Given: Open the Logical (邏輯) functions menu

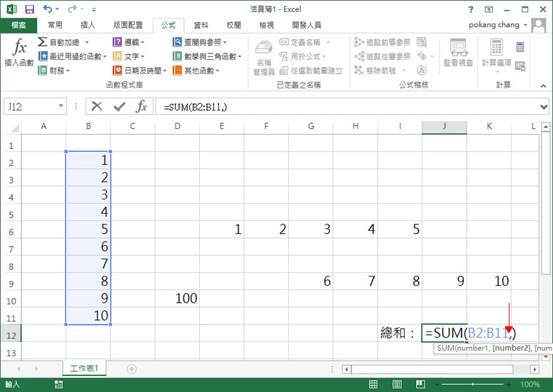Looking at the screenshot, I should click(x=128, y=42).
